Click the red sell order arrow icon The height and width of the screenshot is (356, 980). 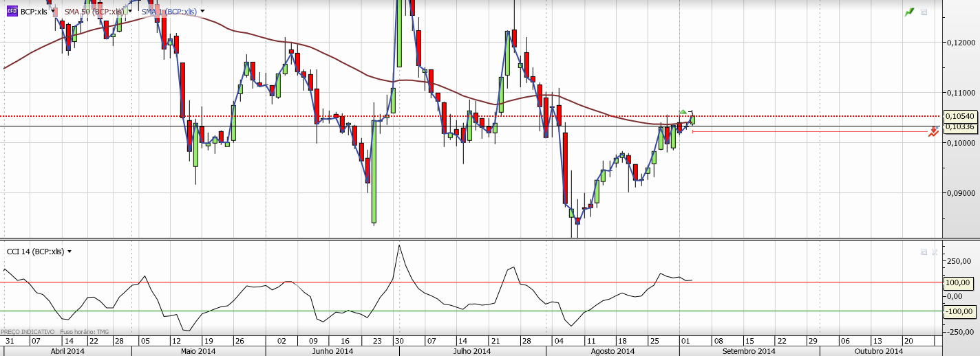(x=933, y=131)
